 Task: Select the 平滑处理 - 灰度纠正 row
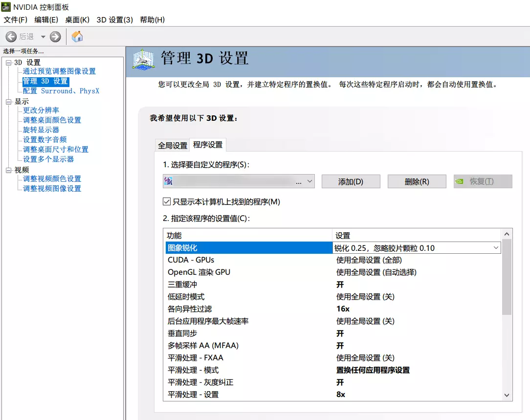333,382
